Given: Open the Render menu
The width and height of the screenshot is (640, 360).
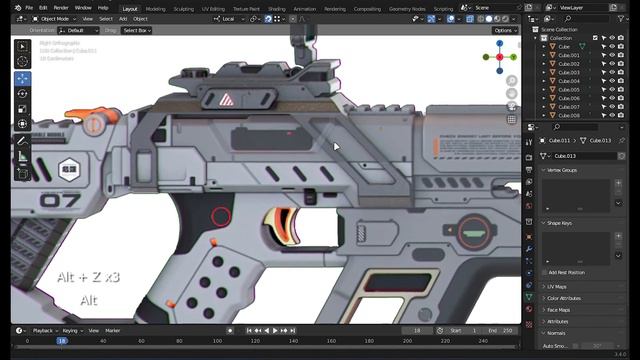Looking at the screenshot, I should pyautogui.click(x=61, y=8).
